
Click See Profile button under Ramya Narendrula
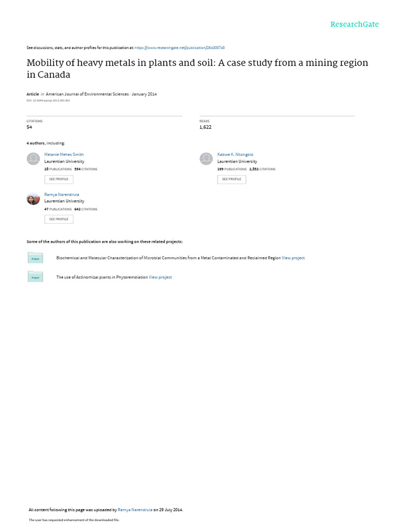[59, 219]
